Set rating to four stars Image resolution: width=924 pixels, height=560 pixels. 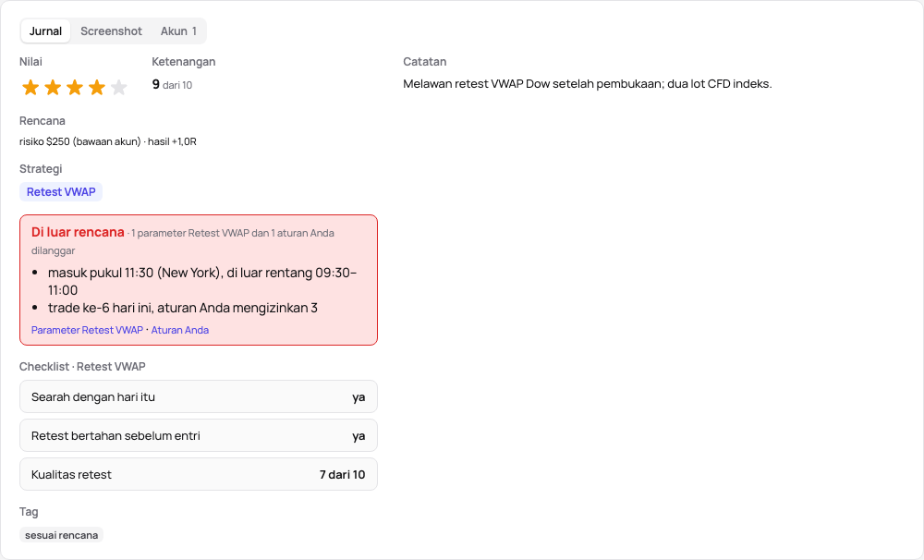pyautogui.click(x=97, y=88)
